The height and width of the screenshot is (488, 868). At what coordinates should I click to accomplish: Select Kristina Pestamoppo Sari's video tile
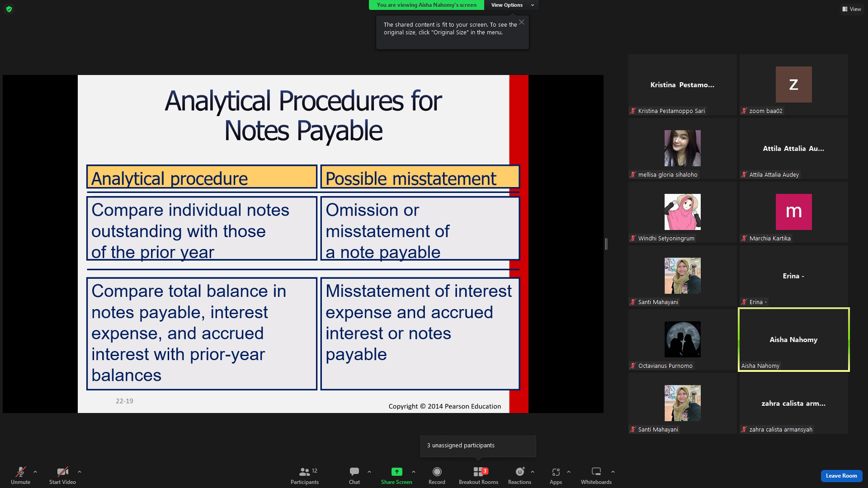683,84
